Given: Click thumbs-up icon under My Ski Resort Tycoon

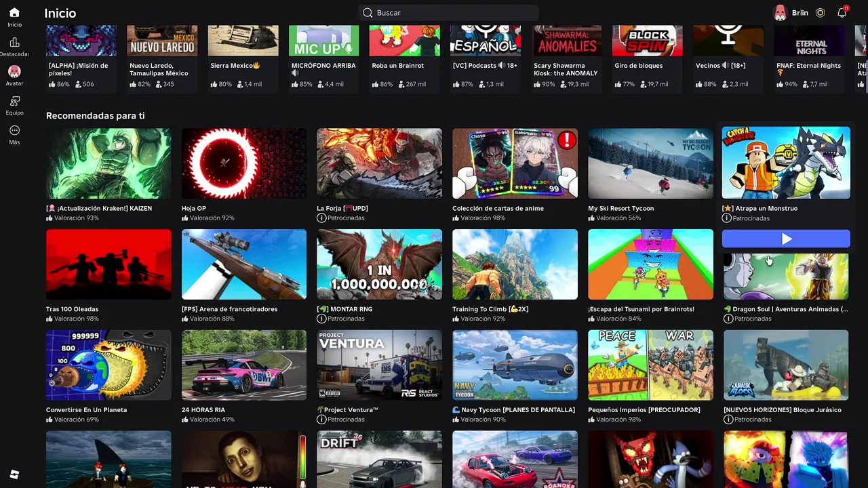Looking at the screenshot, I should pyautogui.click(x=591, y=218).
